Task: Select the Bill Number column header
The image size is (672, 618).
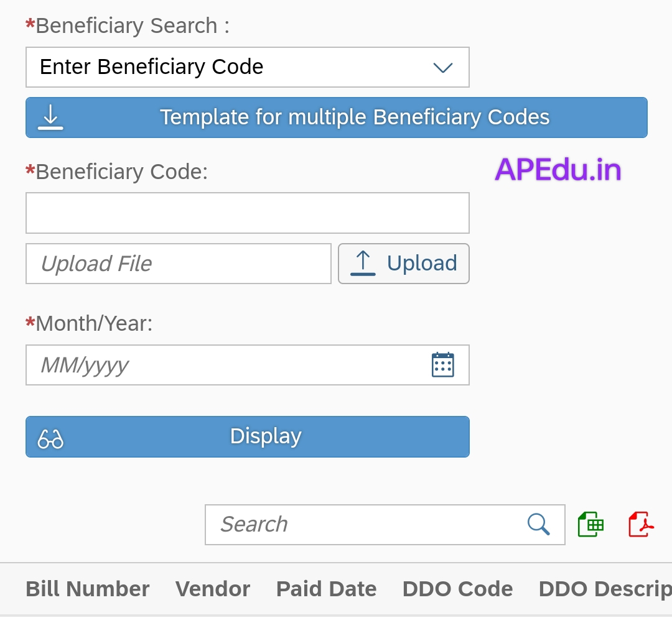Action: tap(88, 589)
